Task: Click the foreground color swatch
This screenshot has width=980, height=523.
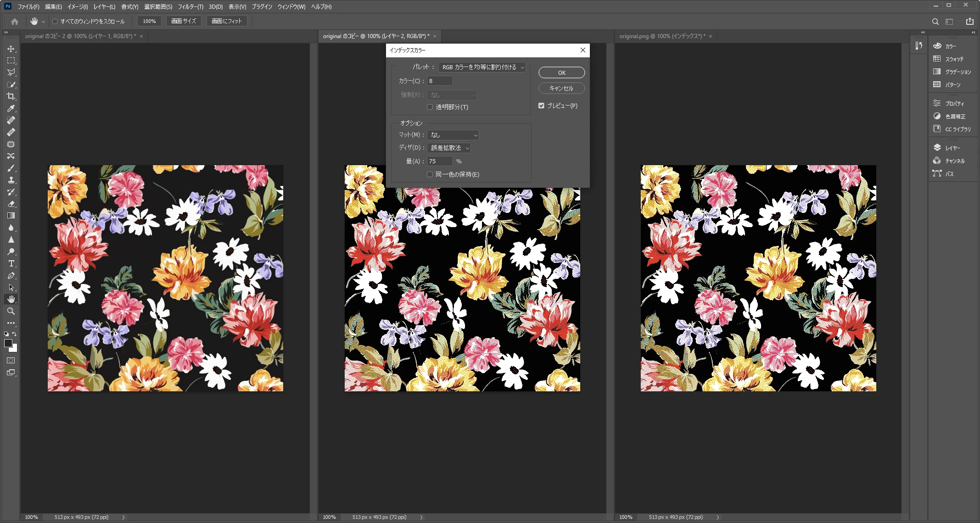Action: tap(8, 343)
